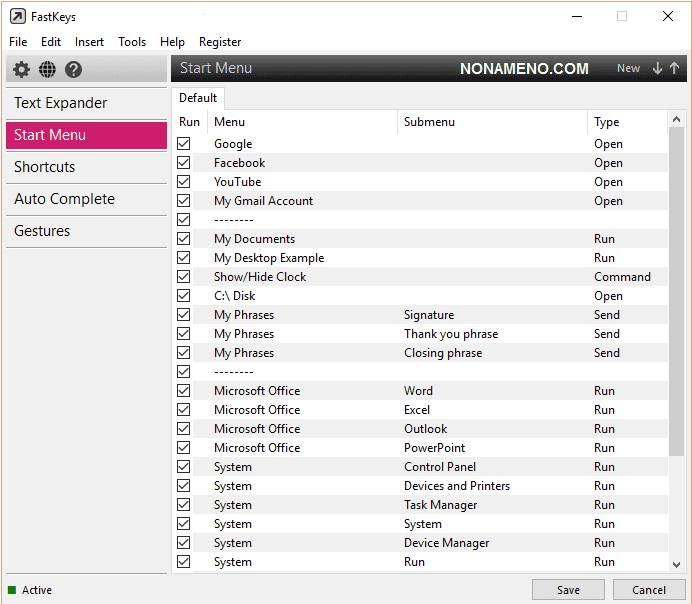This screenshot has height=604, width=692.
Task: Toggle the Show/Hide Clock row checkbox
Action: pos(183,277)
